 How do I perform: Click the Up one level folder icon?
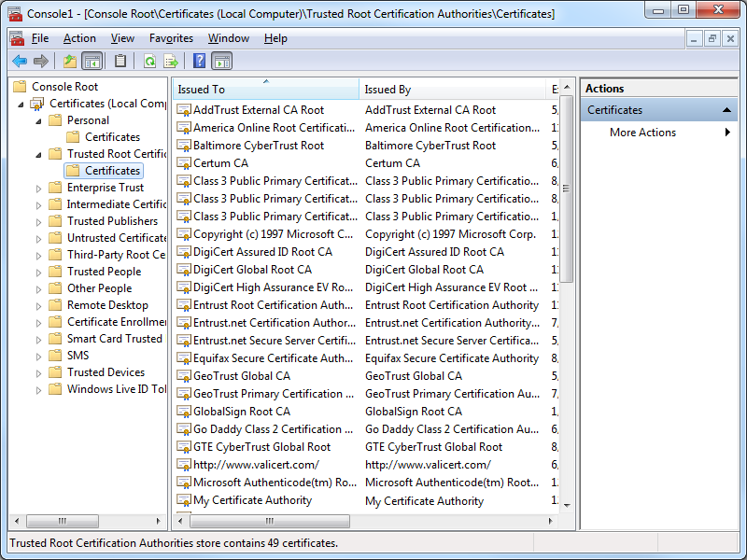point(69,62)
